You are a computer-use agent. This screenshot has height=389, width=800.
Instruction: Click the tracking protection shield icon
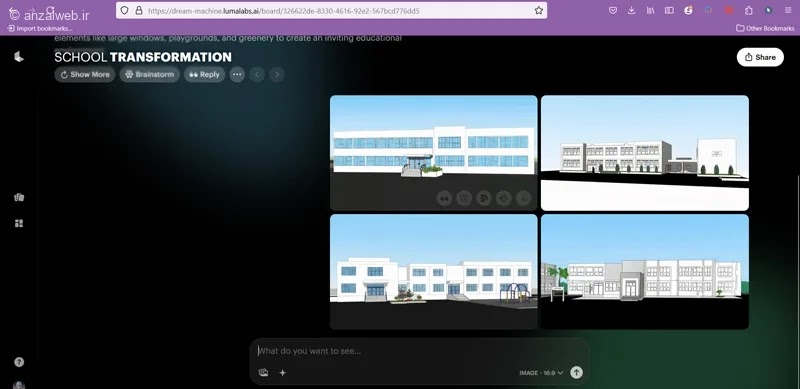(124, 10)
